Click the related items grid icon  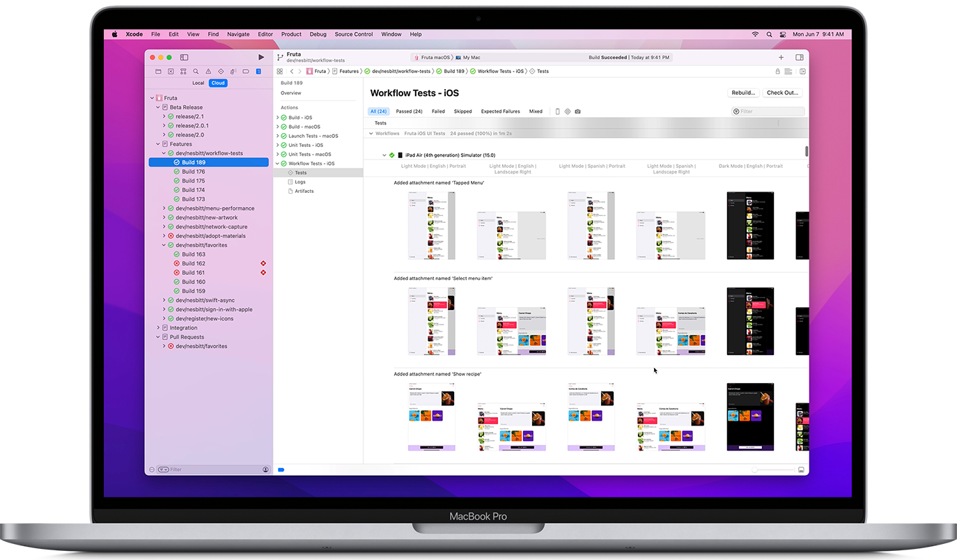pos(280,71)
